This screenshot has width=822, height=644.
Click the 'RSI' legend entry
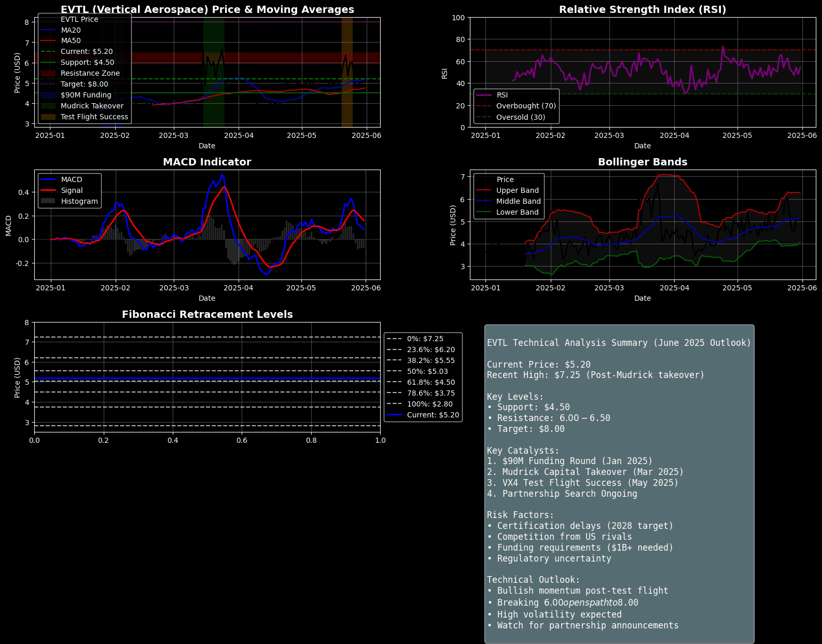(x=492, y=95)
